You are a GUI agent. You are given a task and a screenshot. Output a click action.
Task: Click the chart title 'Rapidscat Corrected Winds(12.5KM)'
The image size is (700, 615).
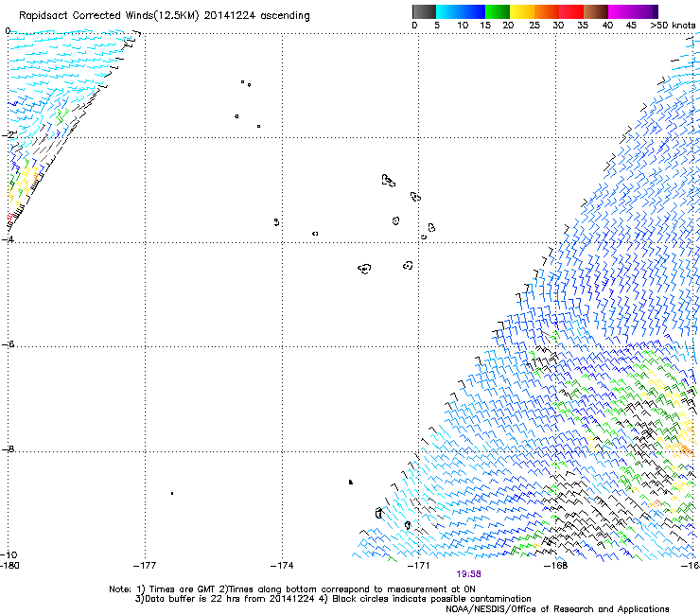(109, 16)
